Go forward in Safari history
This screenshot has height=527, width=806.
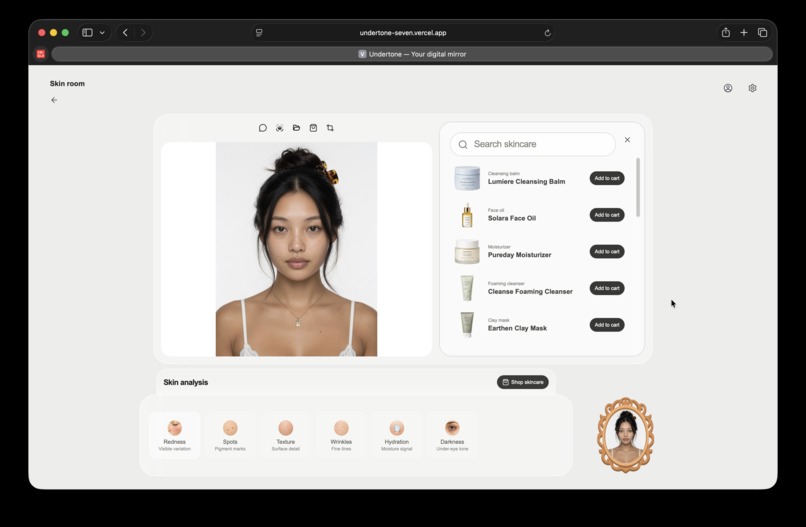pos(143,32)
